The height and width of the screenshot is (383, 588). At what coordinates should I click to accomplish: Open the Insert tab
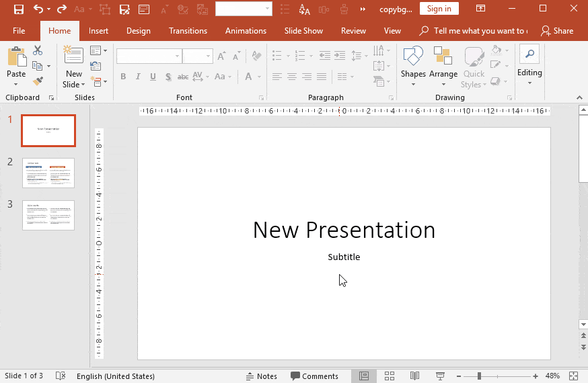tap(98, 31)
